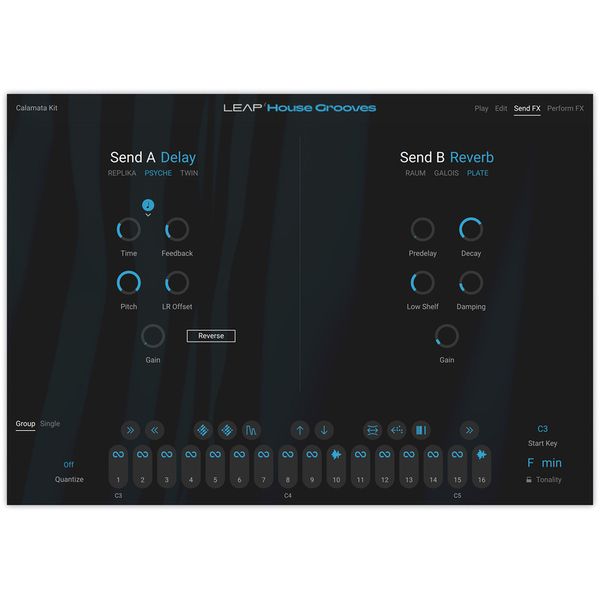Click the loop icon on pad 4
600x600 pixels.
click(x=191, y=454)
